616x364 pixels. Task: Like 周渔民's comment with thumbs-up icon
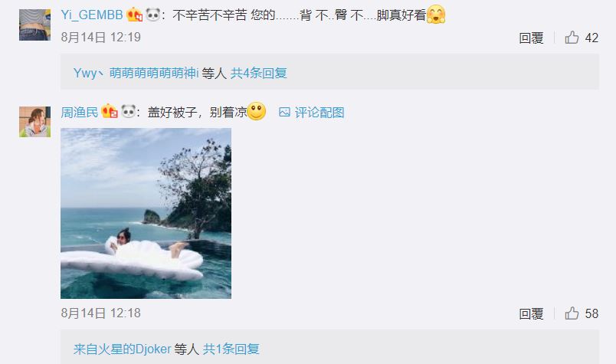(x=572, y=313)
